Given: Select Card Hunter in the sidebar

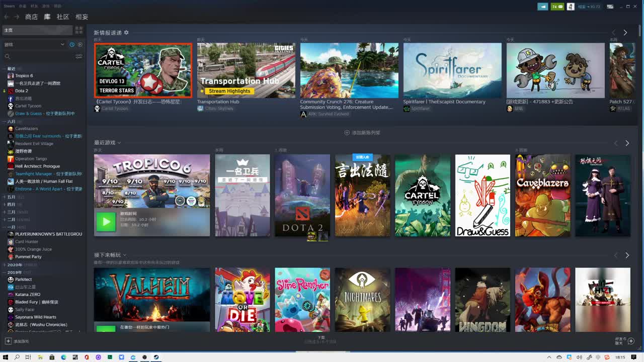Looking at the screenshot, I should click(x=27, y=242).
